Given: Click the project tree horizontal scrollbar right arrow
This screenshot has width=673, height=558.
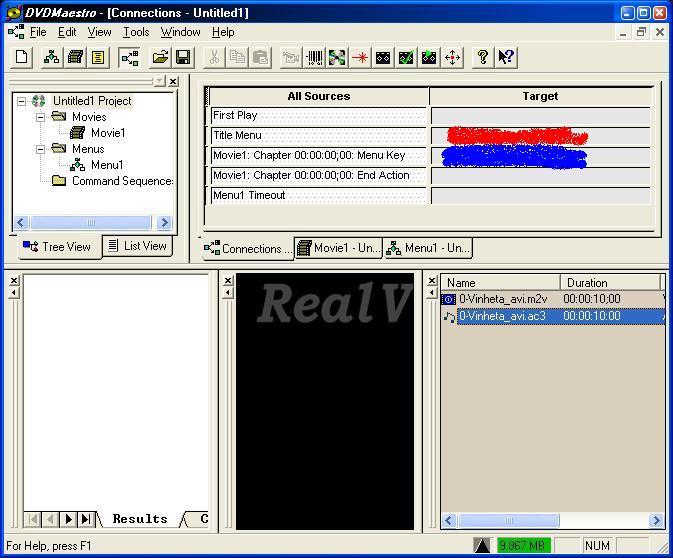Looking at the screenshot, I should 164,222.
